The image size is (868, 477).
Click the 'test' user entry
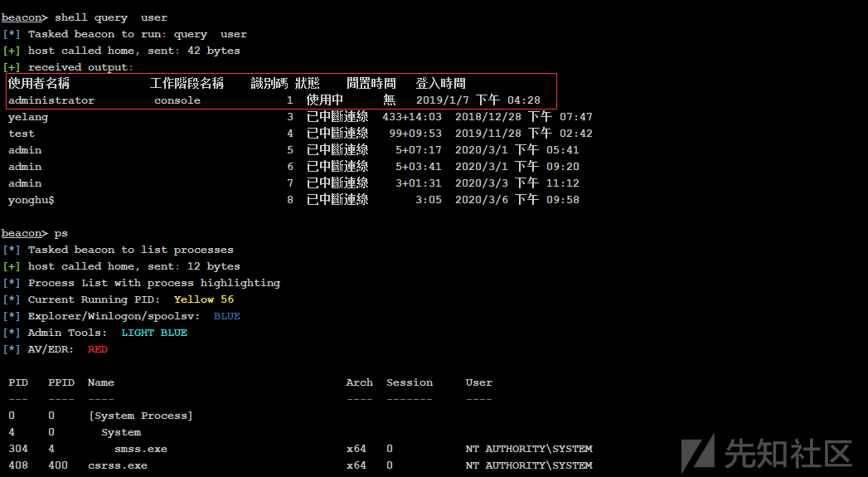pos(21,134)
